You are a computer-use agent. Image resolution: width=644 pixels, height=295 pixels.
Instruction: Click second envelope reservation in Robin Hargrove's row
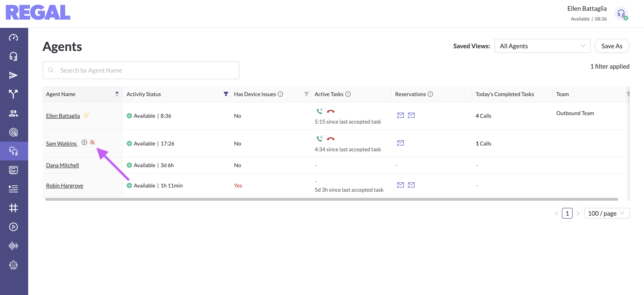coord(411,185)
